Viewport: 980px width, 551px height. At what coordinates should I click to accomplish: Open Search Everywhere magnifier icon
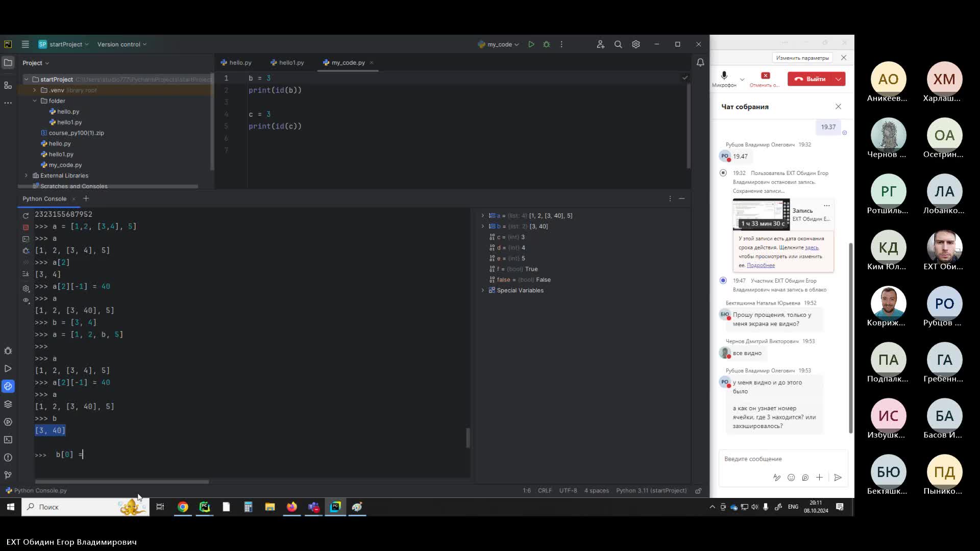(x=618, y=44)
